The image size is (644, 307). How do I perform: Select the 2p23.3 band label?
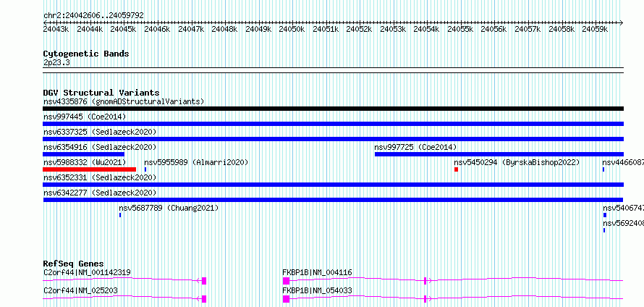pyautogui.click(x=56, y=62)
